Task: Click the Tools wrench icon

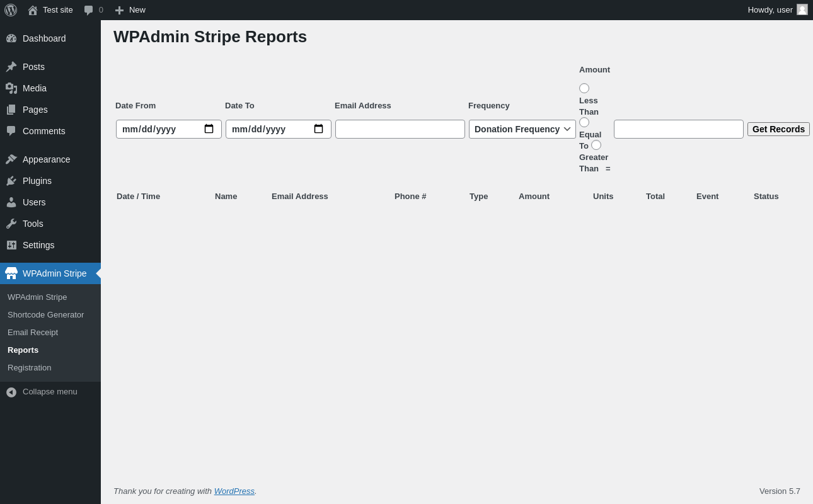Action: click(x=11, y=224)
